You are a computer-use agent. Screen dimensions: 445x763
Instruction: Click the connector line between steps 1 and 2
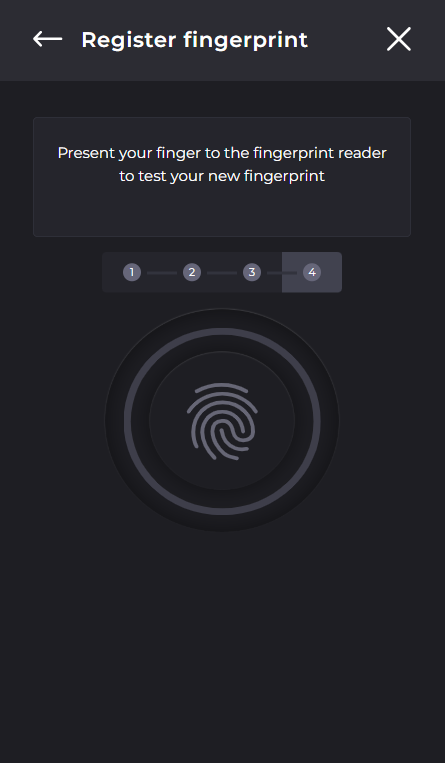click(162, 273)
